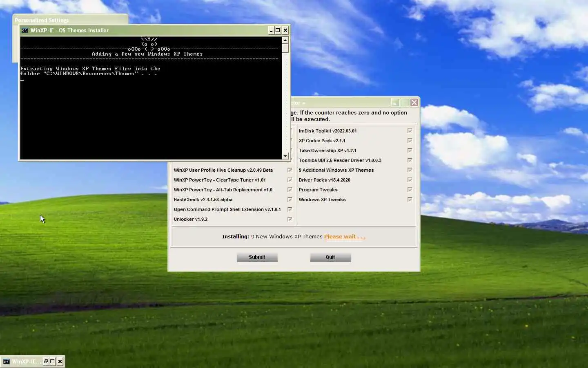Click the taskbar WinXP-IE console icon
Screen dimensions: 588x368
click(6, 361)
